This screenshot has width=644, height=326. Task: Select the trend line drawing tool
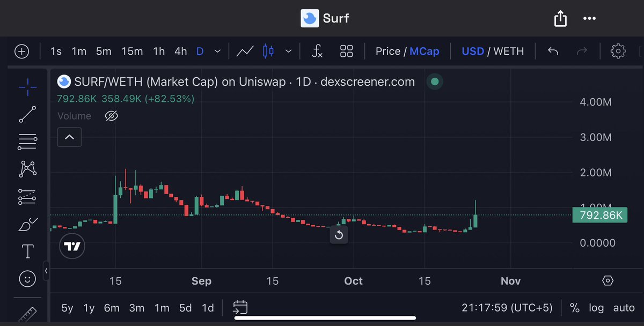(27, 115)
